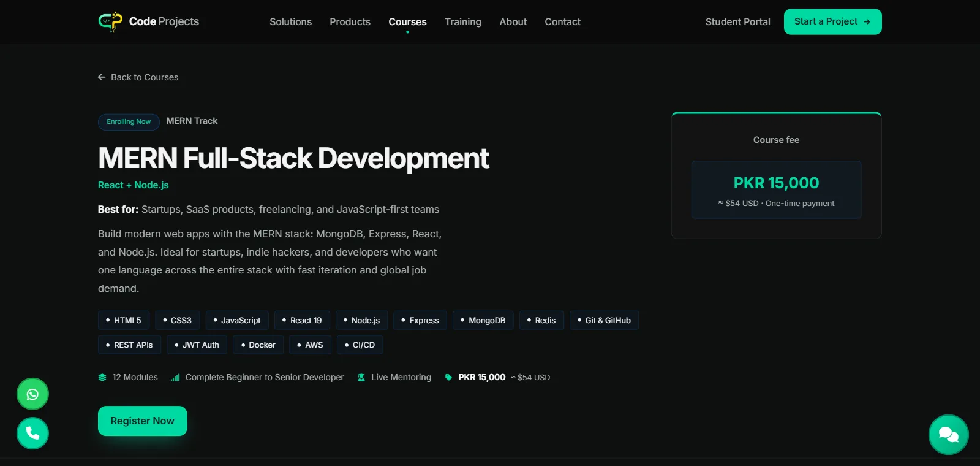This screenshot has width=980, height=466.
Task: Click the Docker skill tag
Action: coord(258,345)
